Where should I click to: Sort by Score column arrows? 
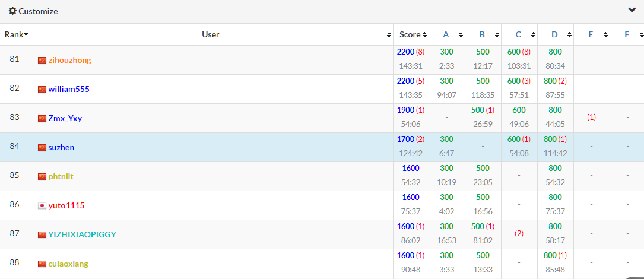click(x=424, y=35)
